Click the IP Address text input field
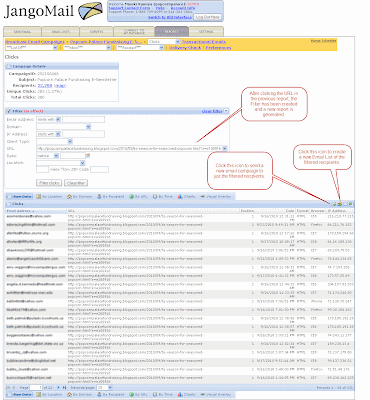The width and height of the screenshot is (370, 400). coord(84,134)
